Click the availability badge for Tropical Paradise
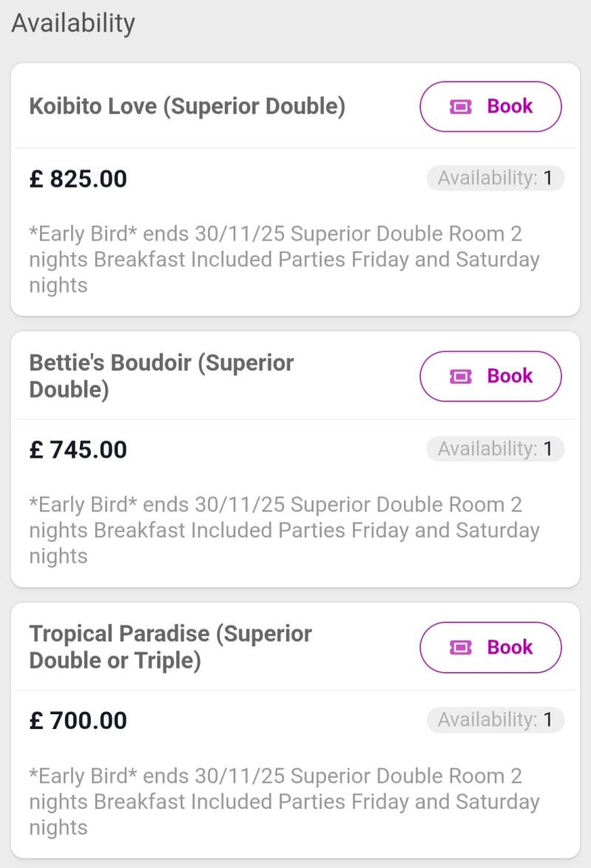 point(495,719)
